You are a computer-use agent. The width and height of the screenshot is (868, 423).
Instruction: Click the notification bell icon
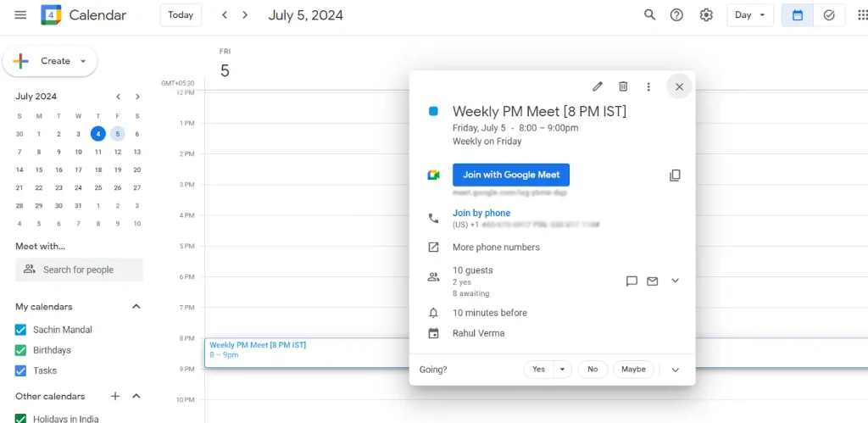pyautogui.click(x=433, y=313)
